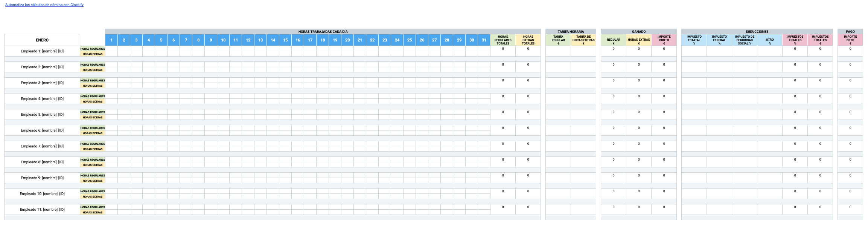Select the HORAS TRABAJADAS CADA DÍA header
868x227 pixels.
323,32
